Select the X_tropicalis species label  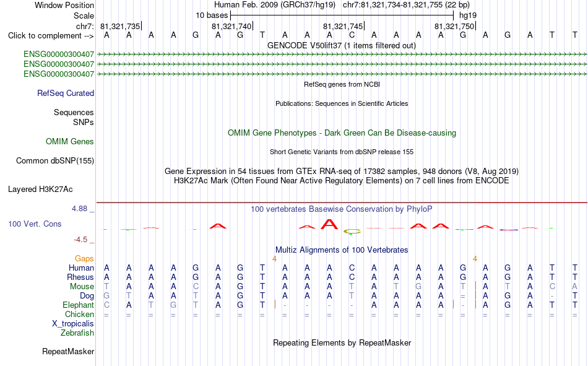click(73, 324)
